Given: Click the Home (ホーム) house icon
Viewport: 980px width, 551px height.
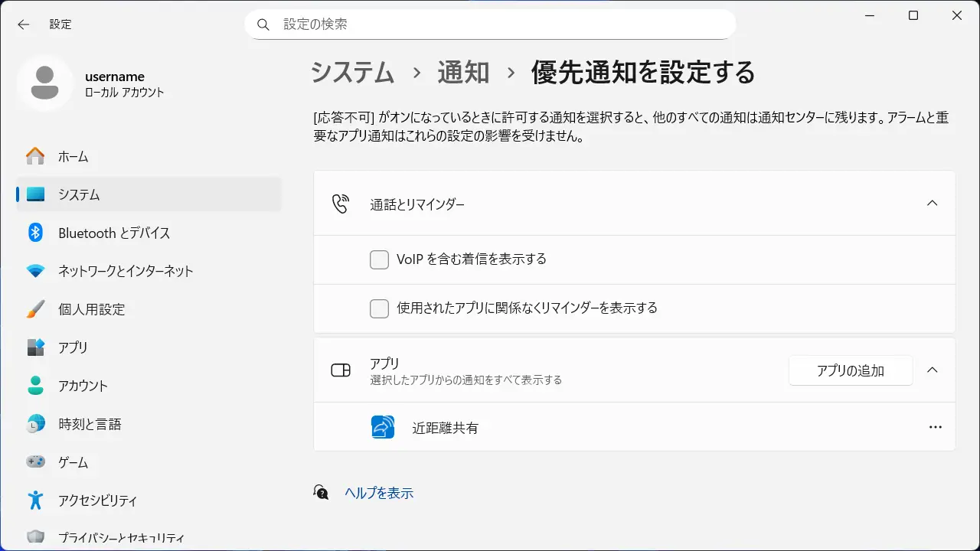Looking at the screenshot, I should tap(35, 157).
